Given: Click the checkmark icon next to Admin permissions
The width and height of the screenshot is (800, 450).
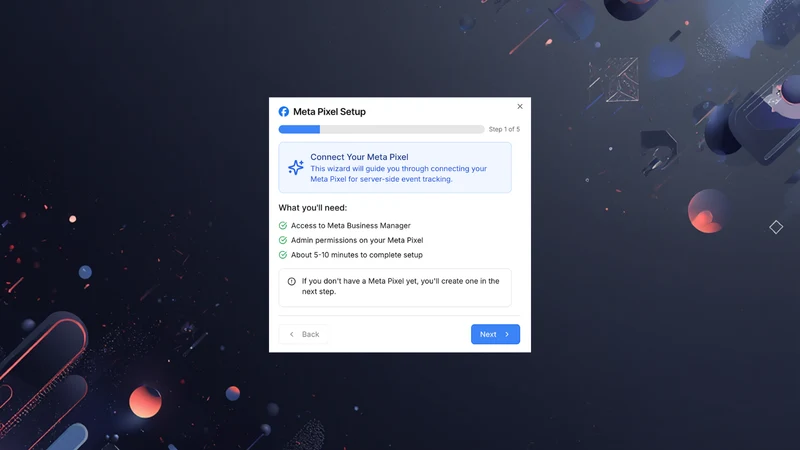Looking at the screenshot, I should pos(283,240).
